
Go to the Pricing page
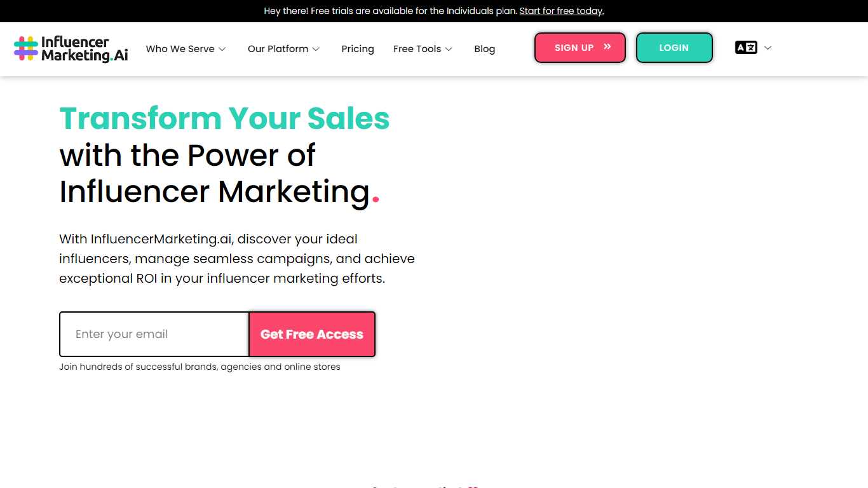point(358,49)
